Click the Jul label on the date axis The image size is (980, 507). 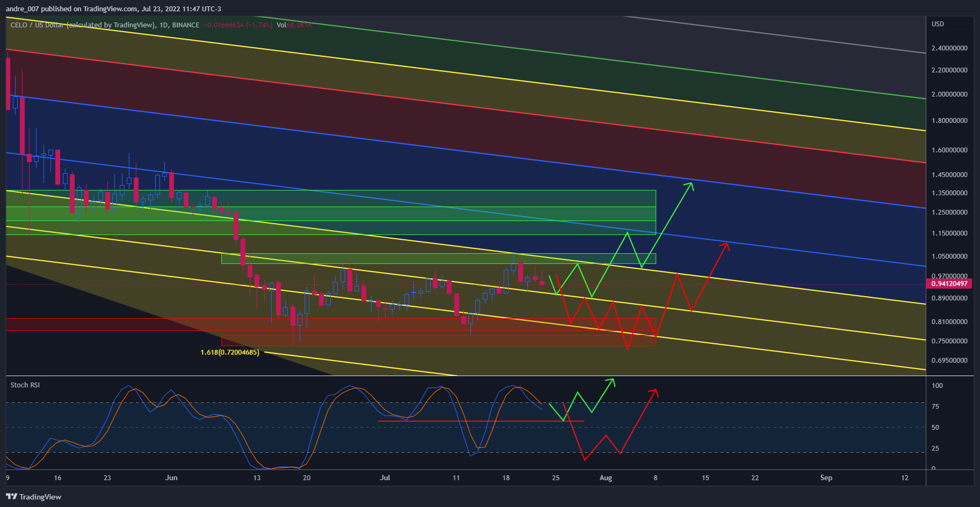385,477
